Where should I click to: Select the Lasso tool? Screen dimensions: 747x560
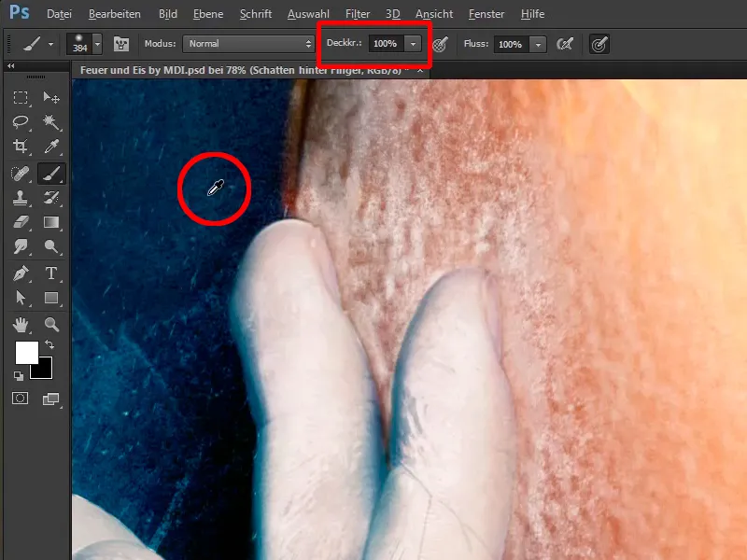(x=20, y=122)
